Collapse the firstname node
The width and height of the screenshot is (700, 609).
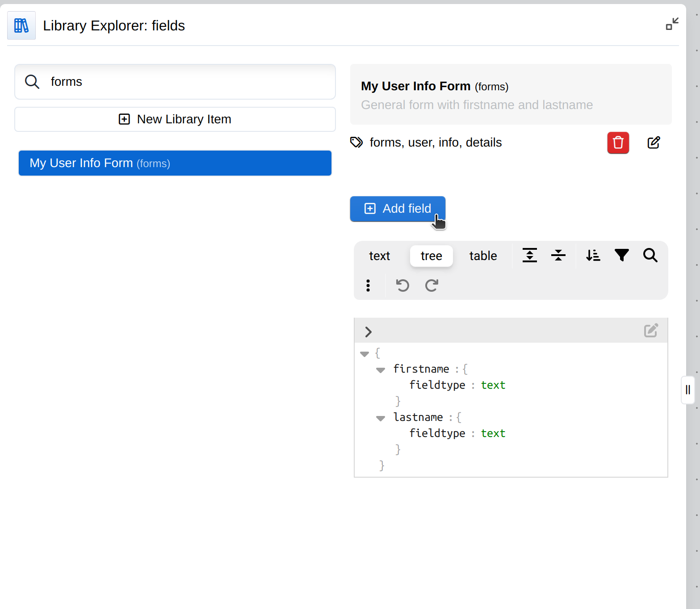click(381, 370)
